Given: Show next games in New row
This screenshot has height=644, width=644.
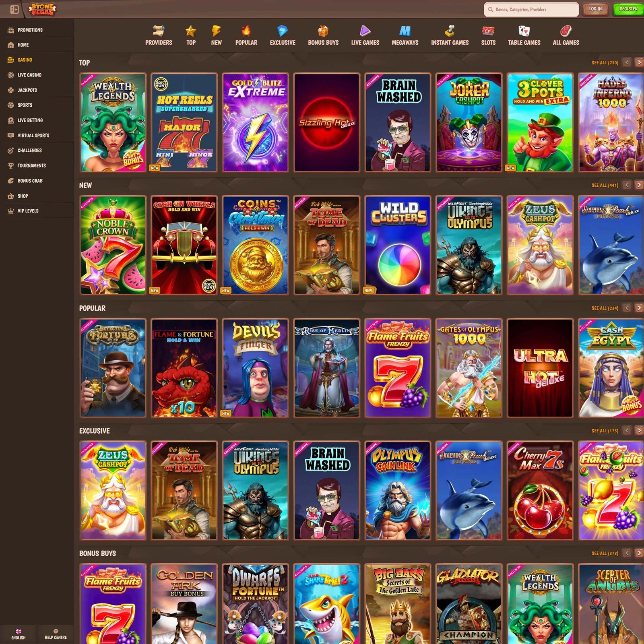Looking at the screenshot, I should coord(639,185).
